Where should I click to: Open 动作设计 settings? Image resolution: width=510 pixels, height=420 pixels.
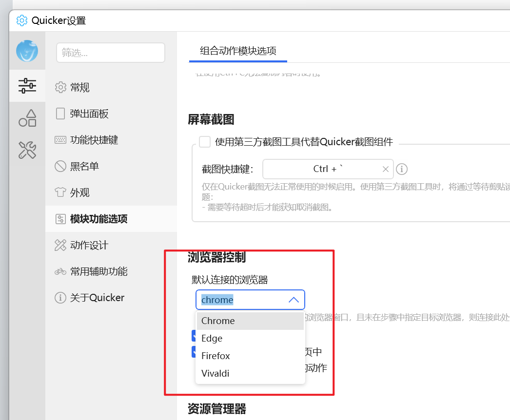coord(111,245)
